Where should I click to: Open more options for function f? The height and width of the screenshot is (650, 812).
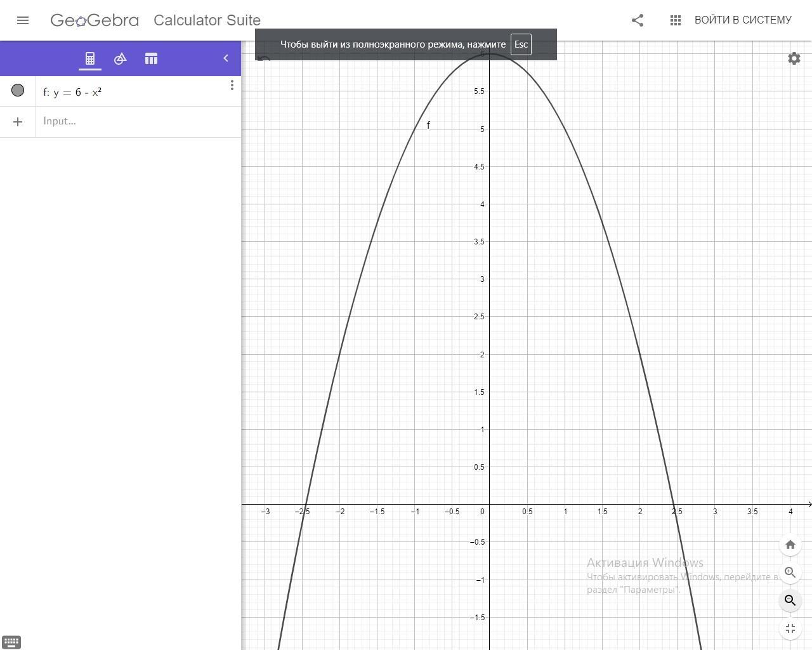coord(232,85)
